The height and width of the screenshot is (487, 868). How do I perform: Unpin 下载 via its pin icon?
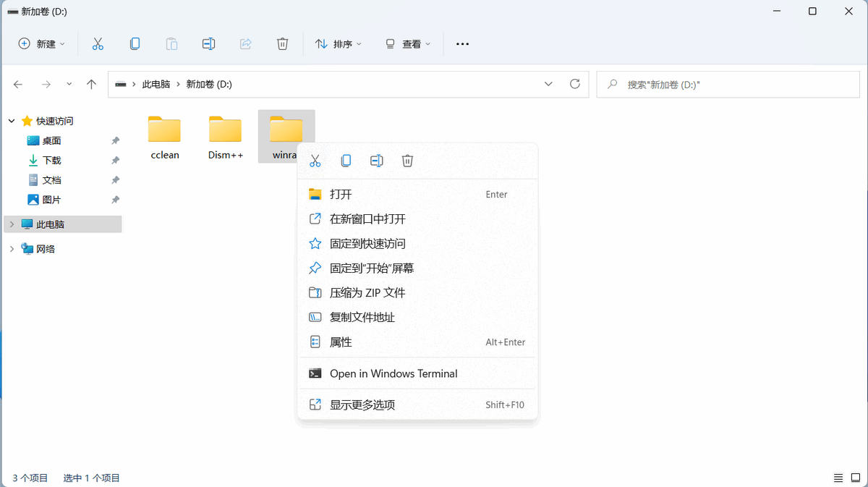coord(115,161)
